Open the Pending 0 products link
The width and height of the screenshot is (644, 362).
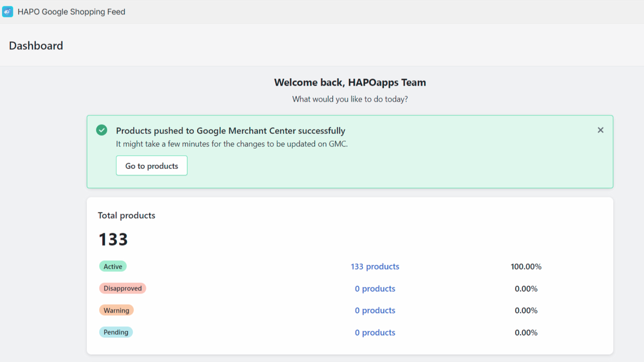pyautogui.click(x=375, y=332)
